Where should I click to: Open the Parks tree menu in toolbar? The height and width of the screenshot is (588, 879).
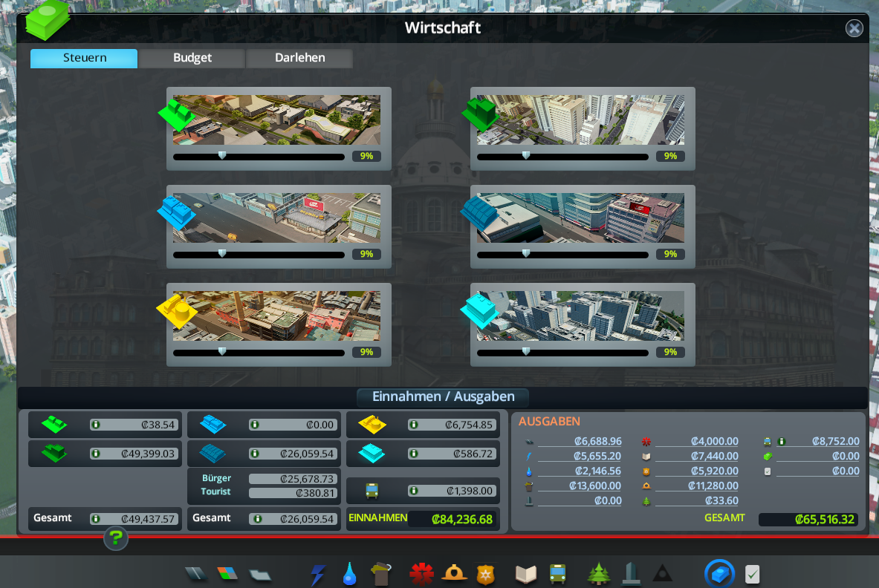tap(599, 574)
